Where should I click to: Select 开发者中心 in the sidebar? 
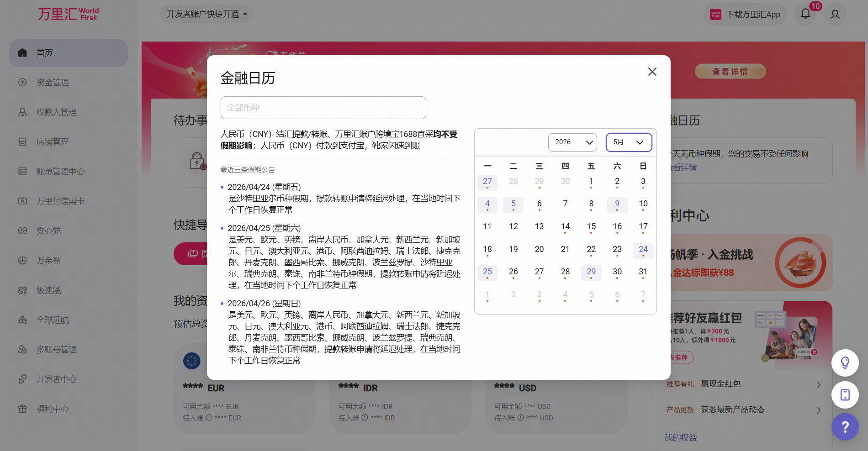click(x=56, y=379)
